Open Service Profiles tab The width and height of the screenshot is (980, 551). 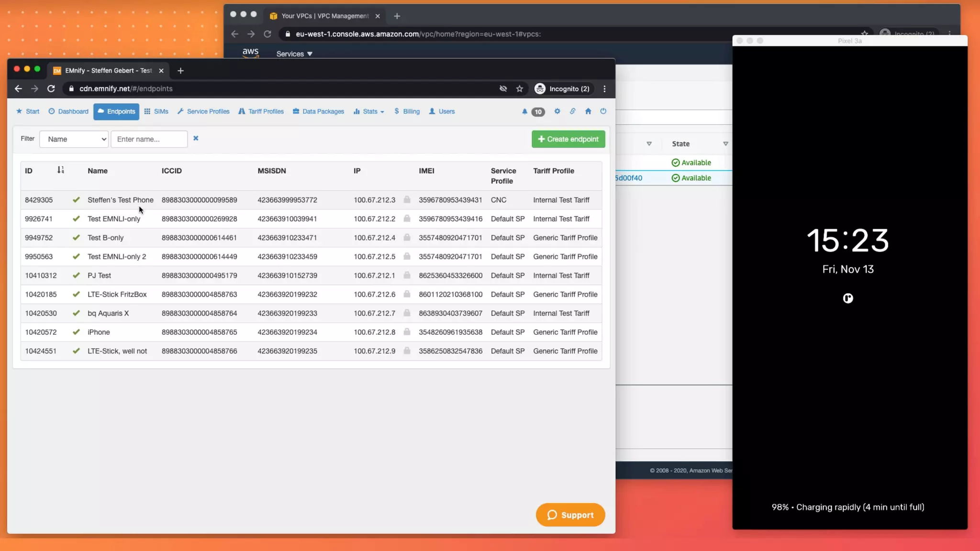203,111
